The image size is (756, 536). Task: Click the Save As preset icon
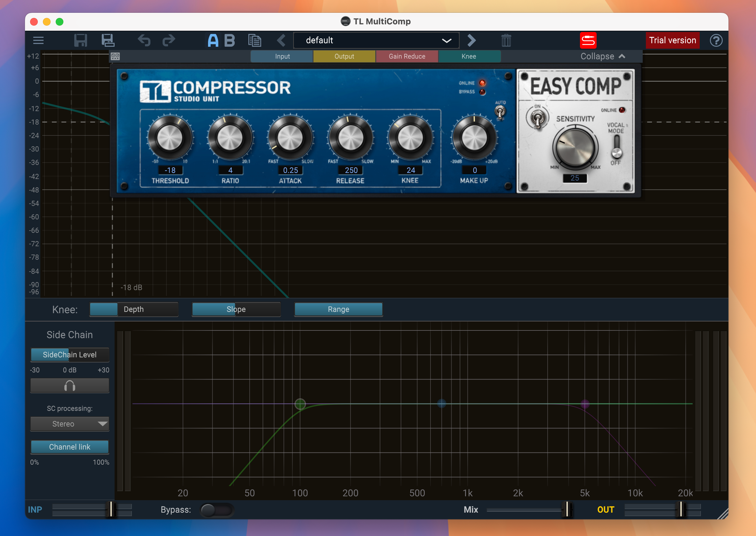pyautogui.click(x=108, y=40)
